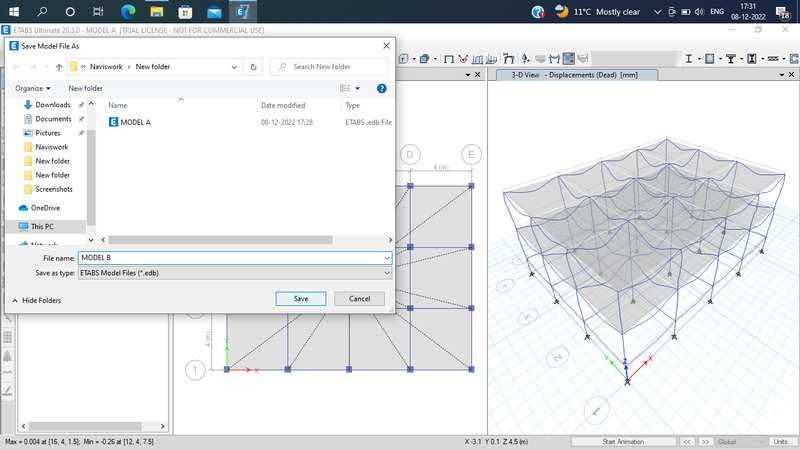This screenshot has width=800, height=450.
Task: Open 3-D View window options dropdown
Action: pos(781,74)
